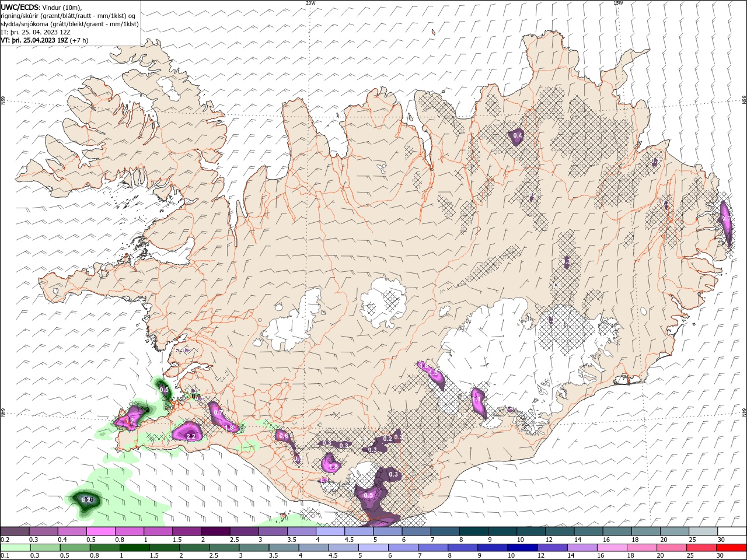Click the 'rigning/skúrir' legend description line
Screen dimensions: 747x560
pos(69,16)
